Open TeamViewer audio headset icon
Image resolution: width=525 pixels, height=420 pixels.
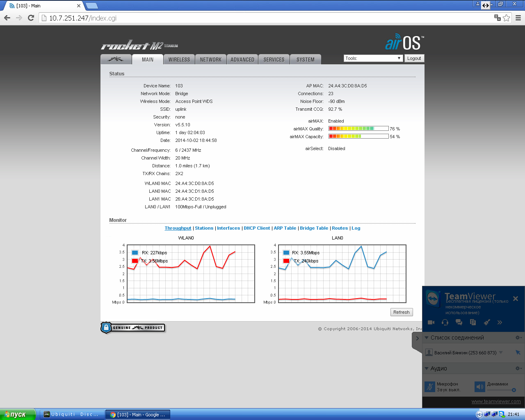(445, 322)
